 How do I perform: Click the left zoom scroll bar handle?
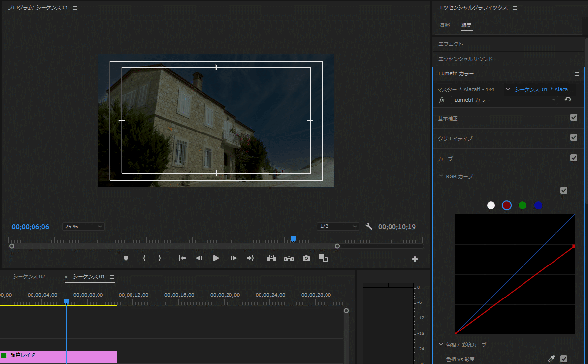pyautogui.click(x=12, y=246)
